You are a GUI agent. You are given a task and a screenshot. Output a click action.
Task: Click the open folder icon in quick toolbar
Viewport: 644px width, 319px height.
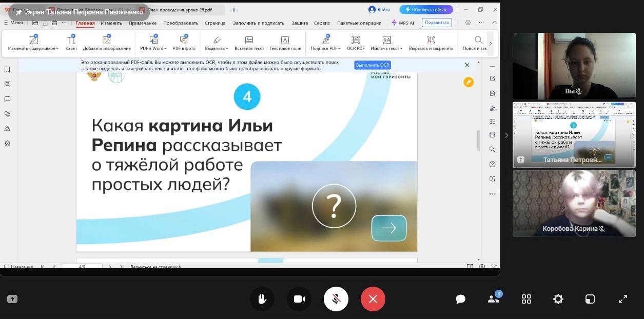point(35,23)
